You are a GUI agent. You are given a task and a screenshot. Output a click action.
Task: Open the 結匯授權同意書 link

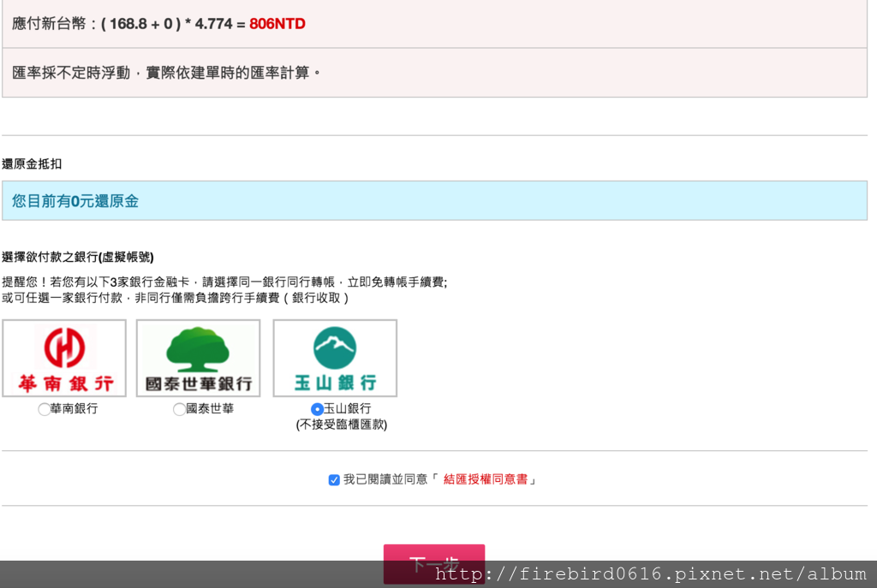486,479
